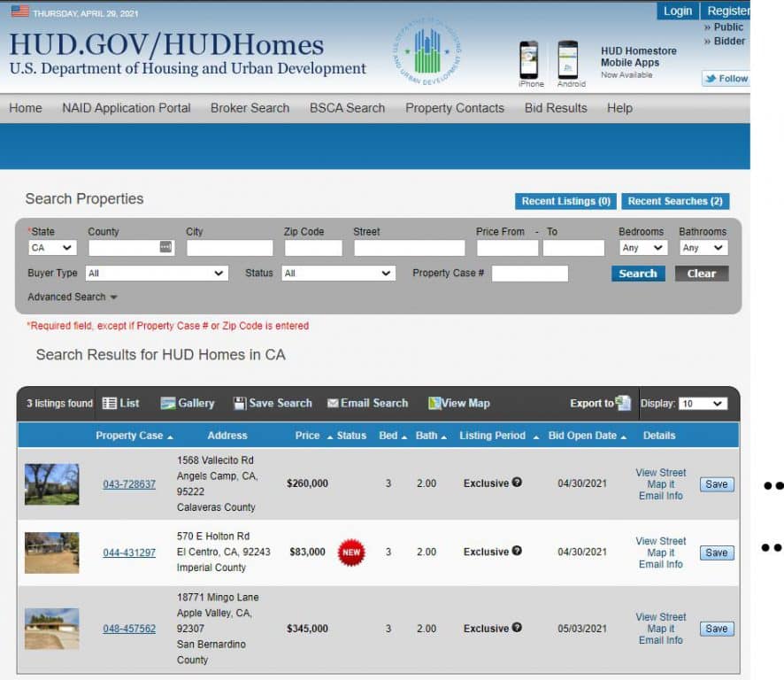Image resolution: width=784 pixels, height=680 pixels.
Task: Save the 1568 Vallecito Rd listing
Action: click(717, 483)
